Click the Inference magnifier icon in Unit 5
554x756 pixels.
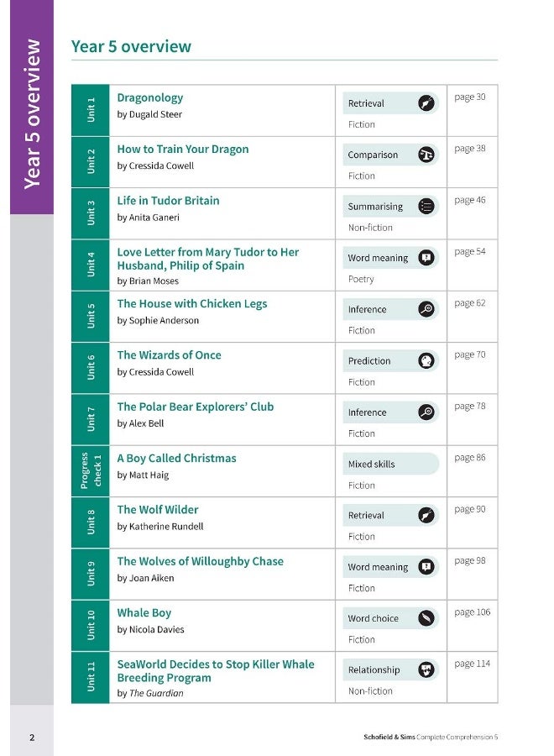pos(427,309)
